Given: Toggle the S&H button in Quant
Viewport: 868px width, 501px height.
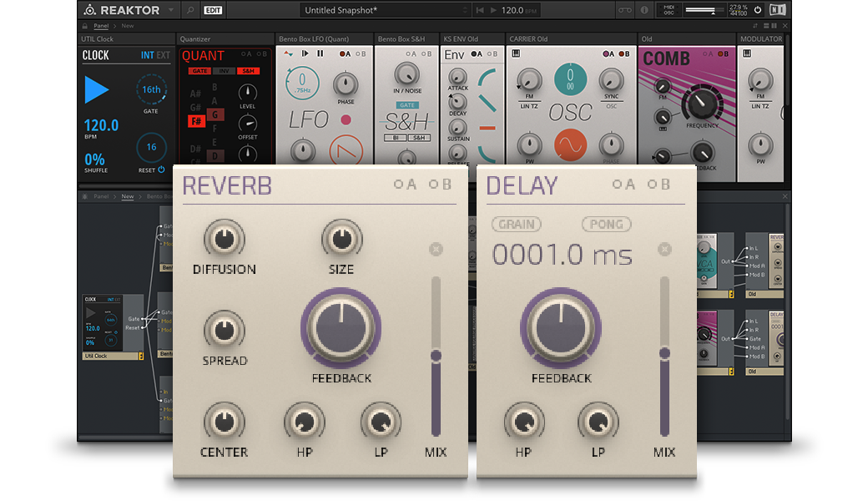Looking at the screenshot, I should [249, 71].
